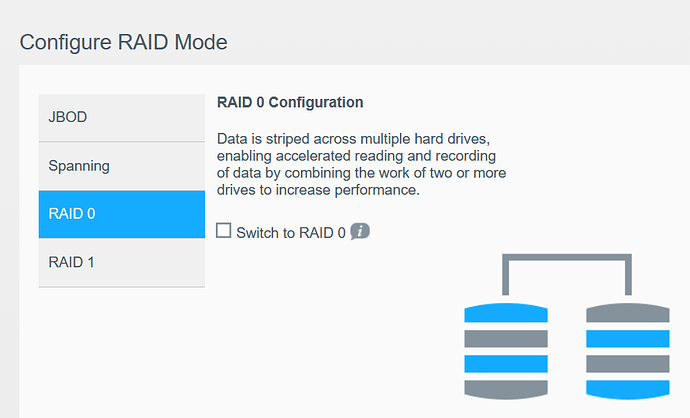Click the "Configure RAID Mode" page title
This screenshot has height=418, width=690.
[x=124, y=42]
